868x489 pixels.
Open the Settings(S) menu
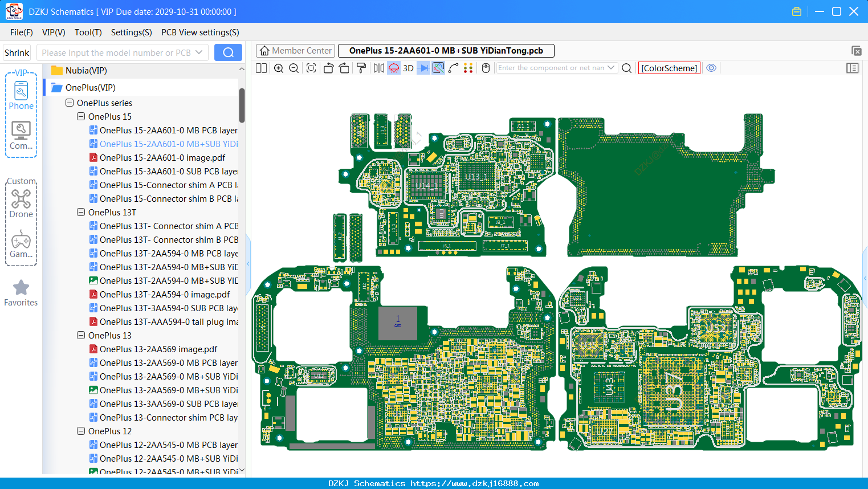coord(132,32)
